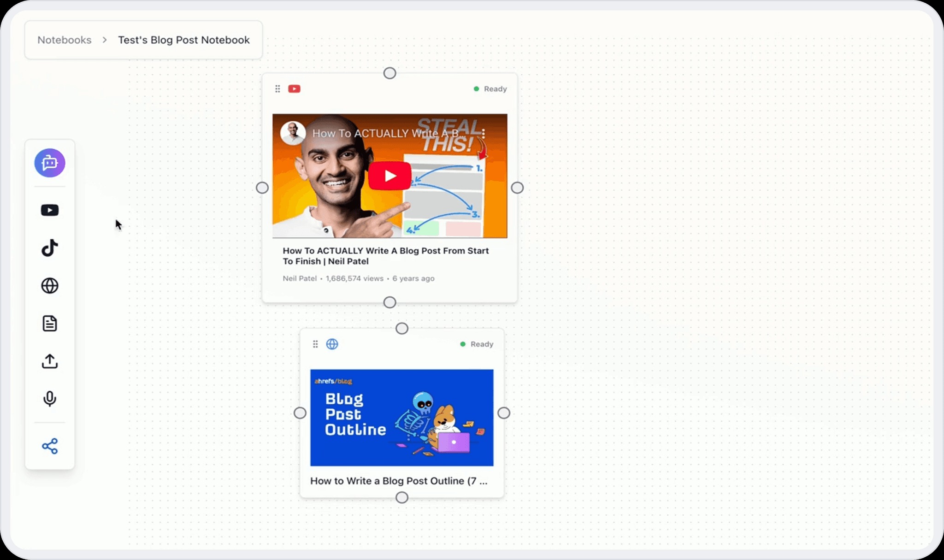Grab the drag handle on YouTube card
Viewport: 944px width, 560px height.
(x=277, y=88)
